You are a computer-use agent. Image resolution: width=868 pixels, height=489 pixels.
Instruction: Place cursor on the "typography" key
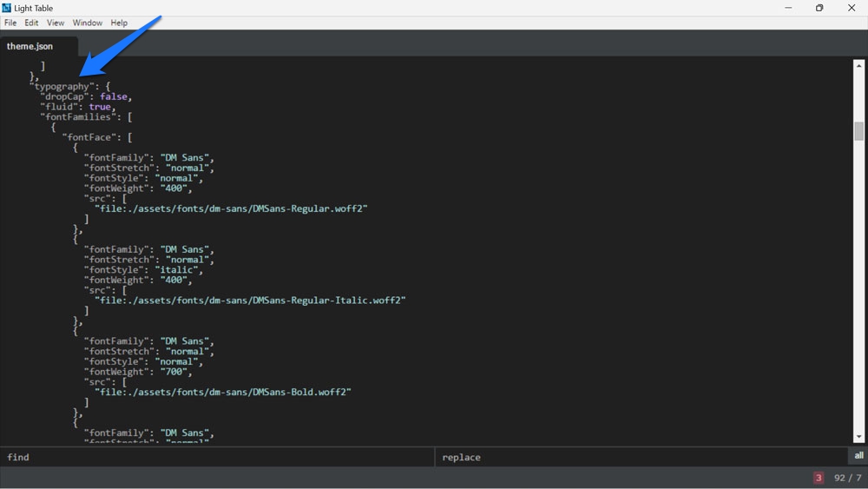(61, 87)
